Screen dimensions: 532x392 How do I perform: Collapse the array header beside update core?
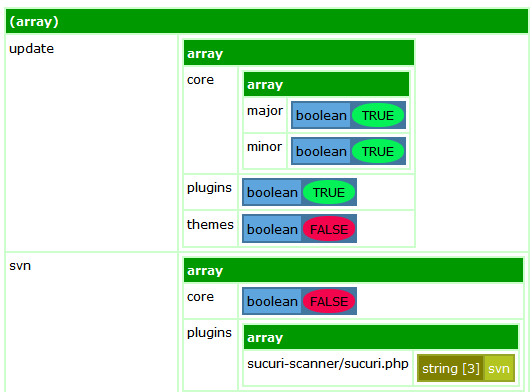[326, 84]
